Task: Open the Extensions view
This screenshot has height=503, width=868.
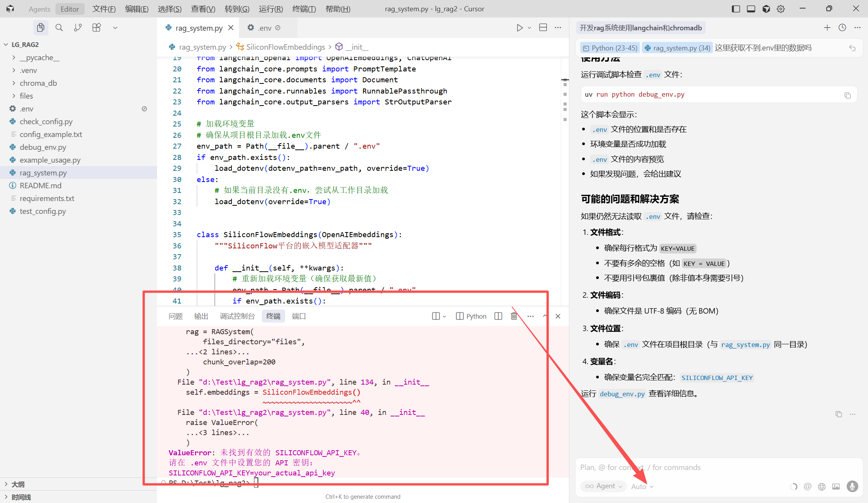Action: pyautogui.click(x=96, y=28)
